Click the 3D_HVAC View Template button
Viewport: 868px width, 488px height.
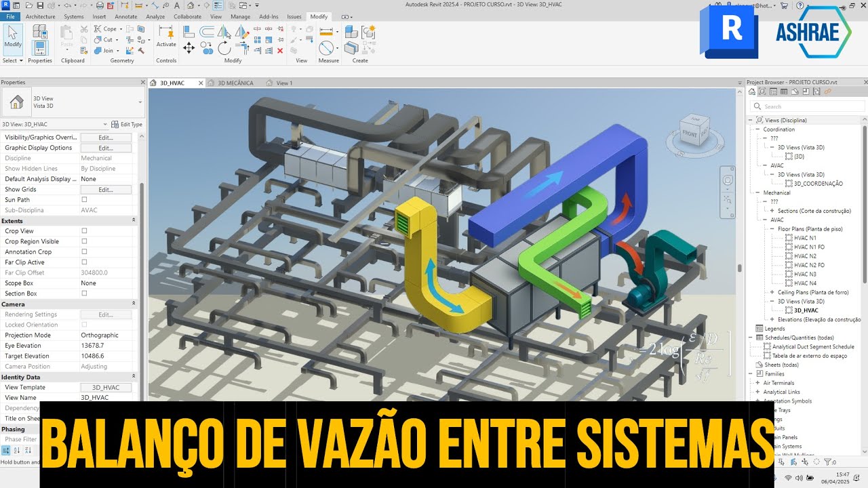point(106,388)
